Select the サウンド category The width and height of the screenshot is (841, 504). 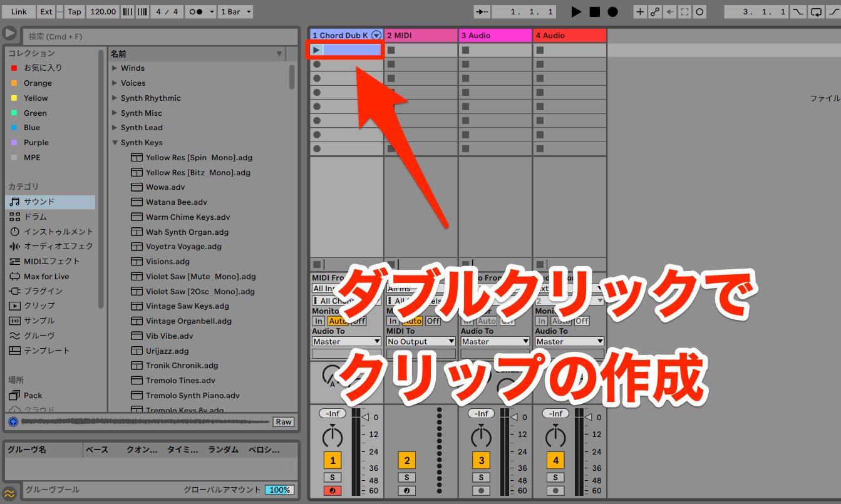pyautogui.click(x=50, y=202)
